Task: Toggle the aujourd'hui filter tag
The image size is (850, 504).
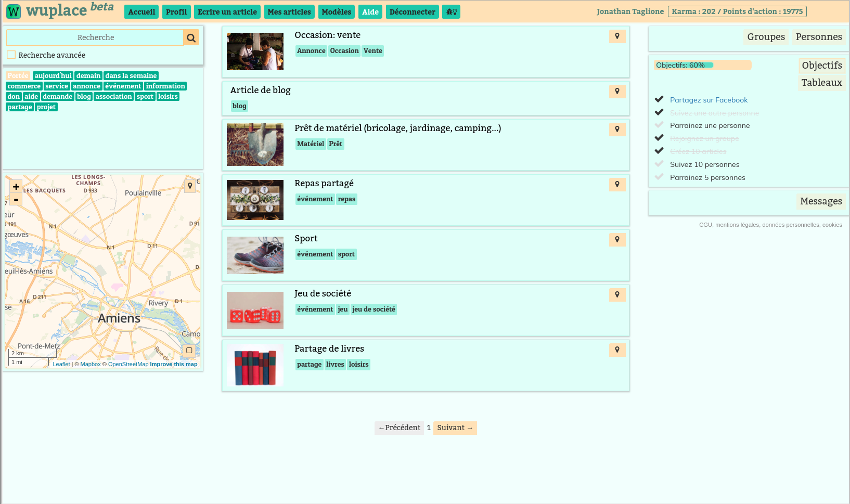Action: [x=53, y=76]
